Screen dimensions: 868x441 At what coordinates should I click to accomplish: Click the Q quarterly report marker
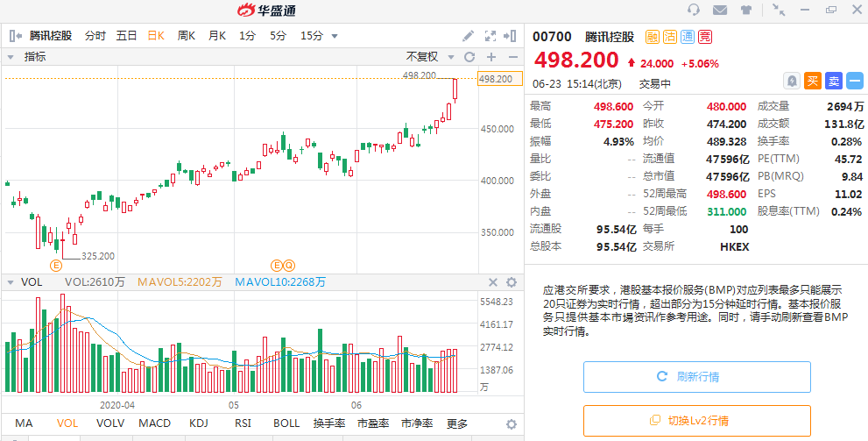[x=289, y=265]
